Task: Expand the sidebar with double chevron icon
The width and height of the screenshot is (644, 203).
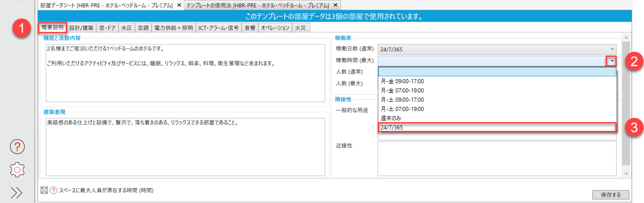Action: pyautogui.click(x=17, y=193)
